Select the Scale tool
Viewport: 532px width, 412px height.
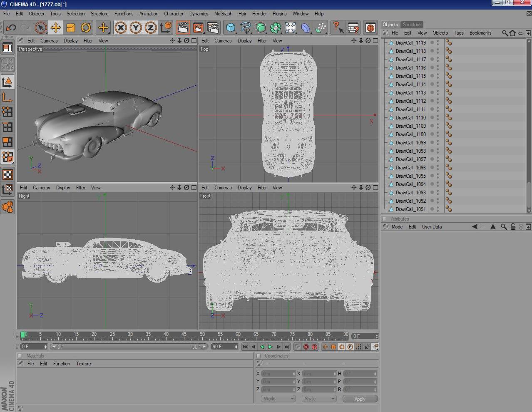click(x=71, y=27)
